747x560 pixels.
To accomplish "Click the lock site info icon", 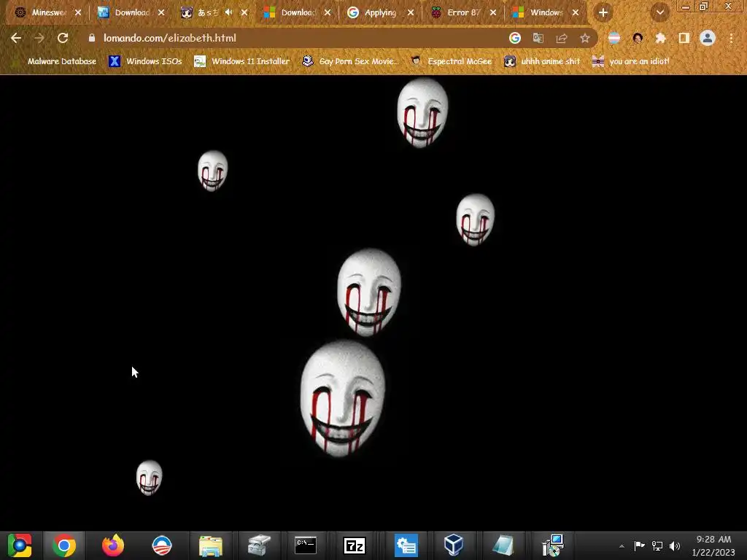I will pos(92,38).
